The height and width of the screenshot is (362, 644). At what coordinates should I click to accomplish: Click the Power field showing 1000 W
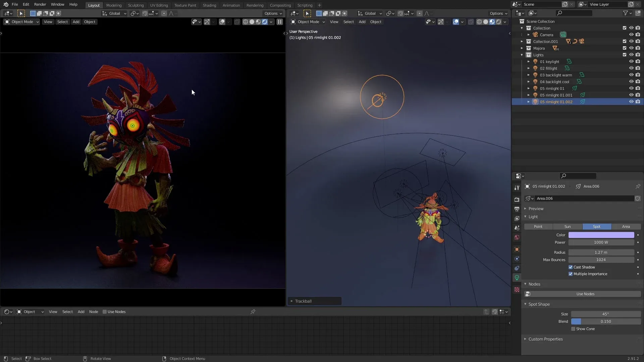(601, 242)
